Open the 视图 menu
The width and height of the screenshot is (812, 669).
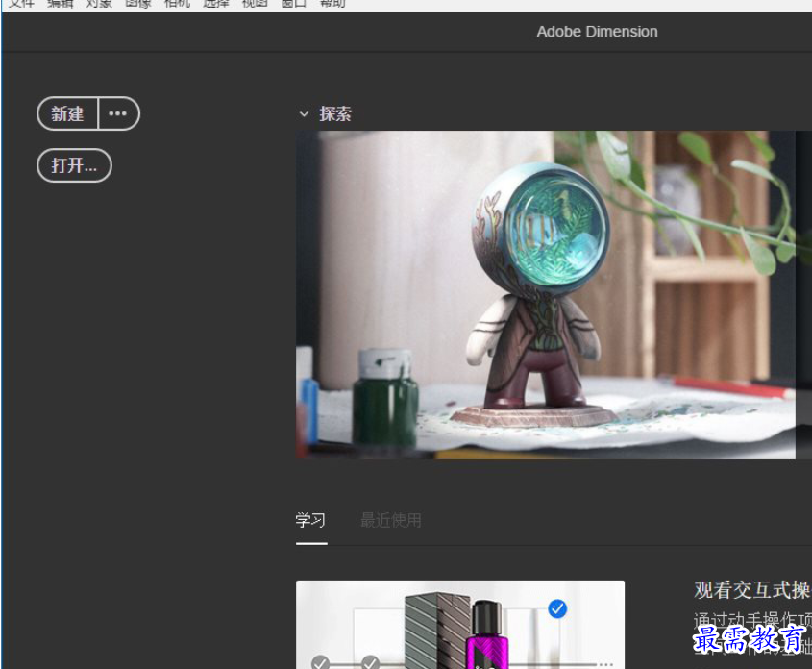255,3
